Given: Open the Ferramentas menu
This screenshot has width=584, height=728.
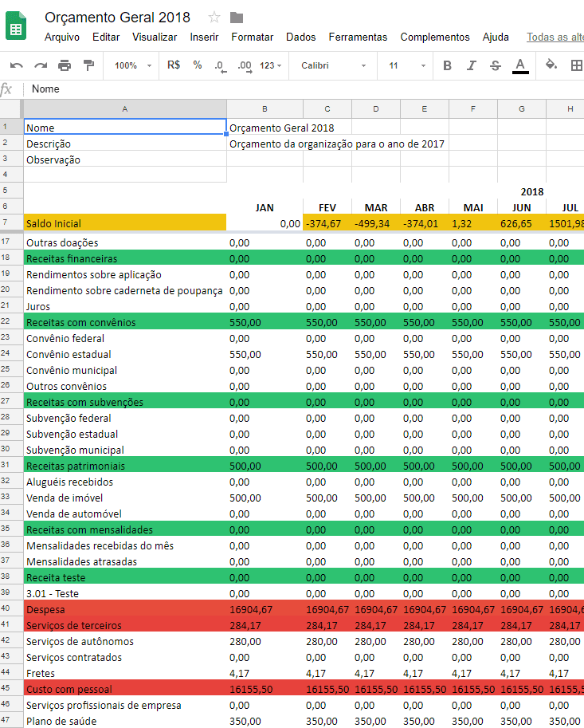Looking at the screenshot, I should [x=358, y=37].
